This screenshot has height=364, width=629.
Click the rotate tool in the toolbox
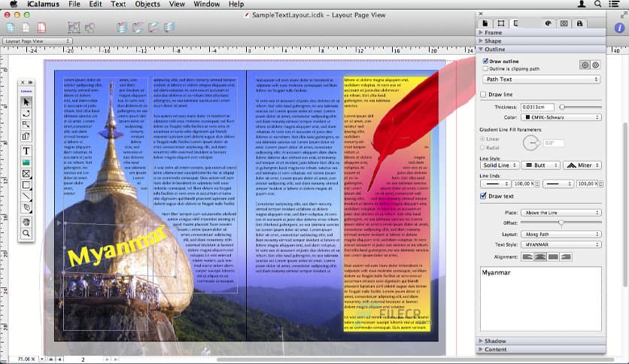click(26, 114)
